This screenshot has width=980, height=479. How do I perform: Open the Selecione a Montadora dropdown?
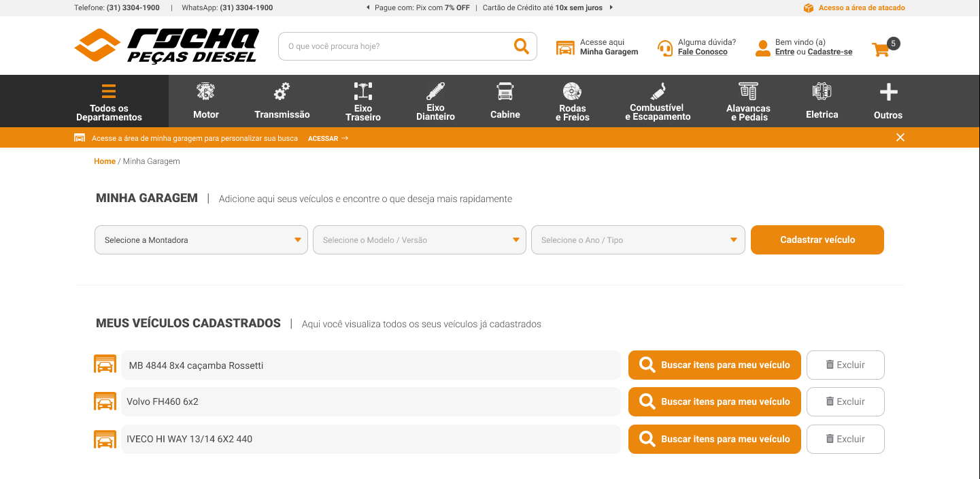click(201, 240)
